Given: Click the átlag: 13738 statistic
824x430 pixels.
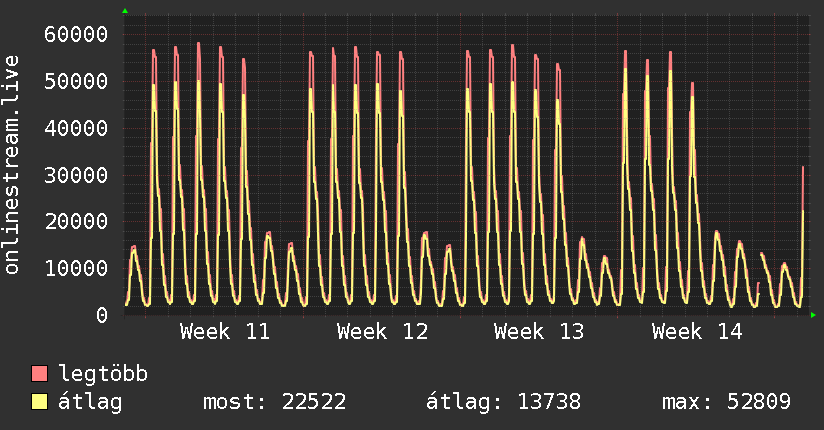Looking at the screenshot, I should pos(503,402).
